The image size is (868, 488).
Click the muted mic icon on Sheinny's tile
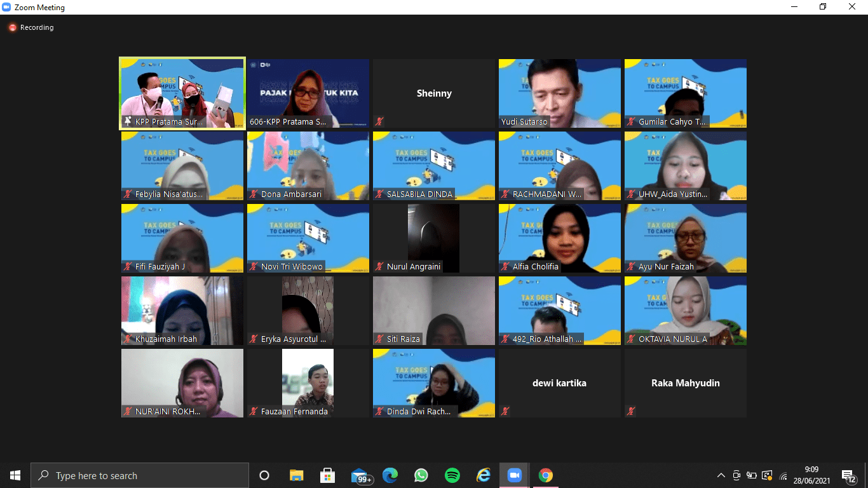(x=379, y=121)
